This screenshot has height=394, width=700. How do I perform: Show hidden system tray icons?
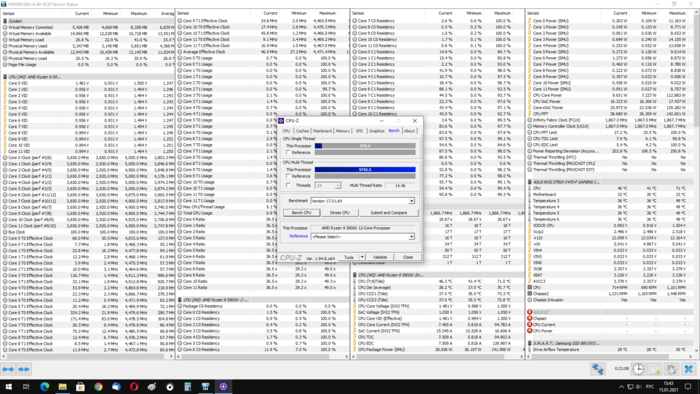621,386
